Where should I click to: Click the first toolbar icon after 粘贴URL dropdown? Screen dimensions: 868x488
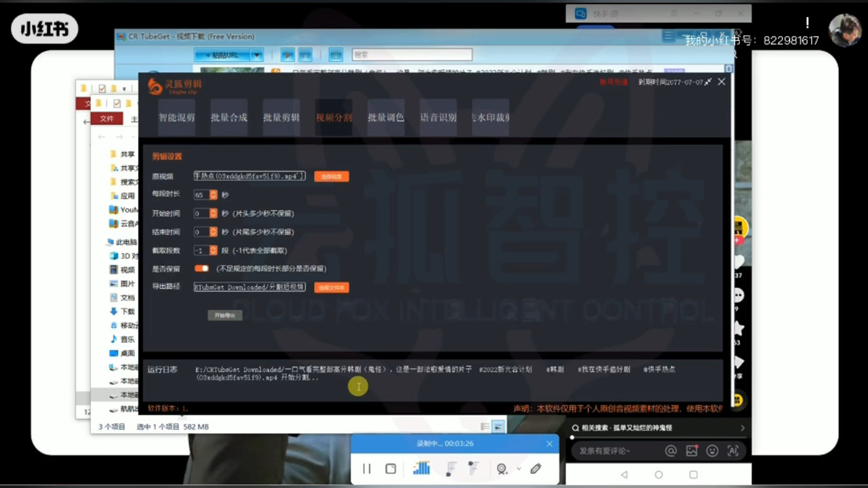(x=288, y=55)
